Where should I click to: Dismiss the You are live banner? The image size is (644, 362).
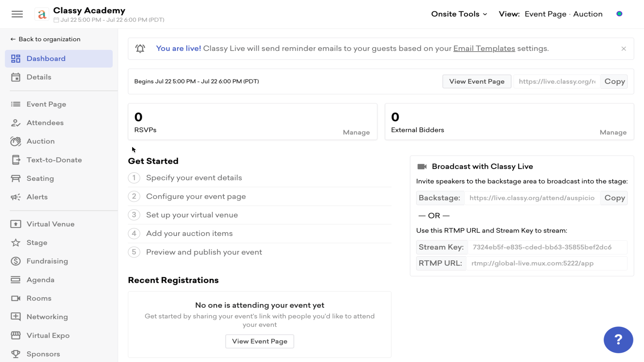[x=624, y=49]
